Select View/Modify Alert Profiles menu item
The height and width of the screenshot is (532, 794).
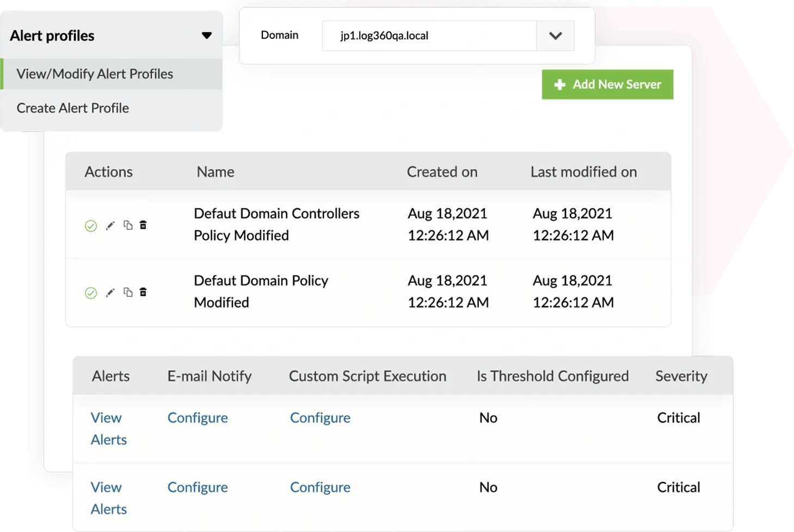pyautogui.click(x=95, y=74)
